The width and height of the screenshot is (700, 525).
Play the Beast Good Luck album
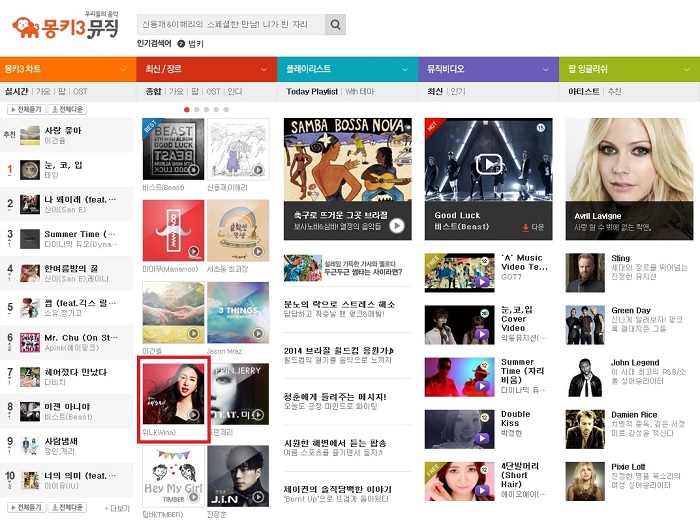click(x=194, y=170)
